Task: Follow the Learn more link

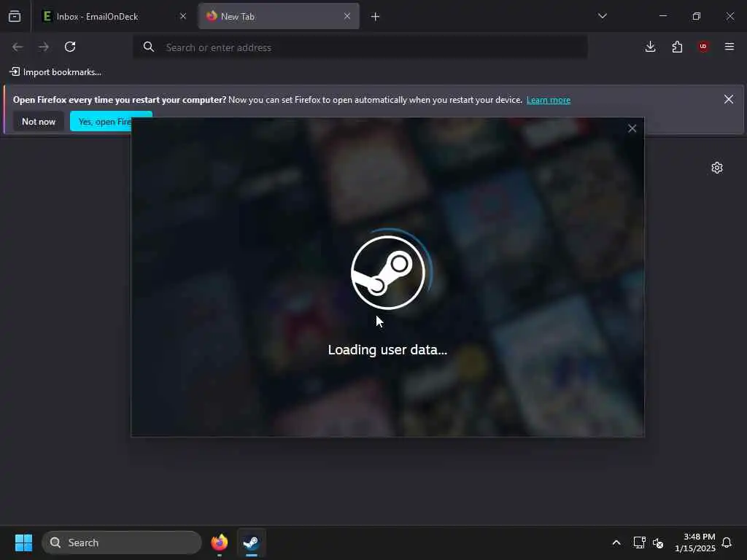Action: (x=549, y=100)
